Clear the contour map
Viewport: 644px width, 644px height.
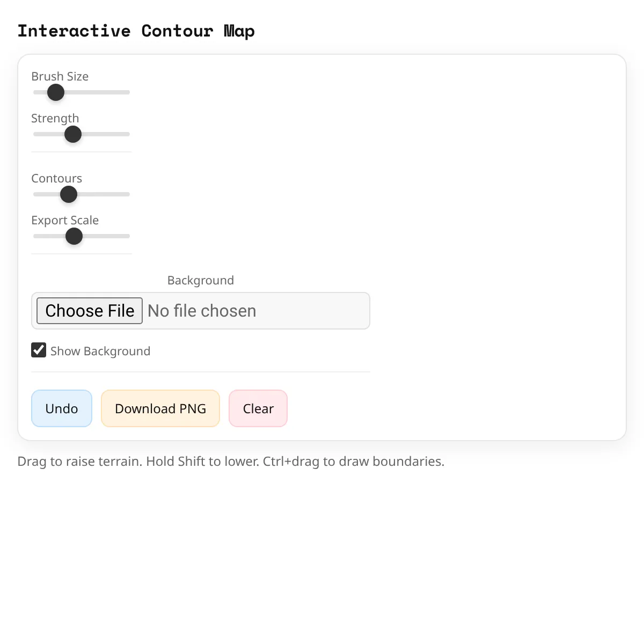tap(258, 409)
